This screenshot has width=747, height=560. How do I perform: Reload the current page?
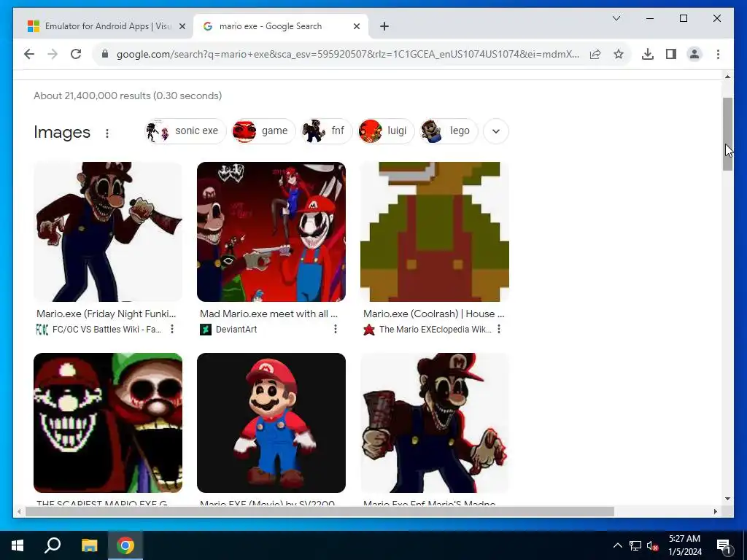(x=76, y=54)
